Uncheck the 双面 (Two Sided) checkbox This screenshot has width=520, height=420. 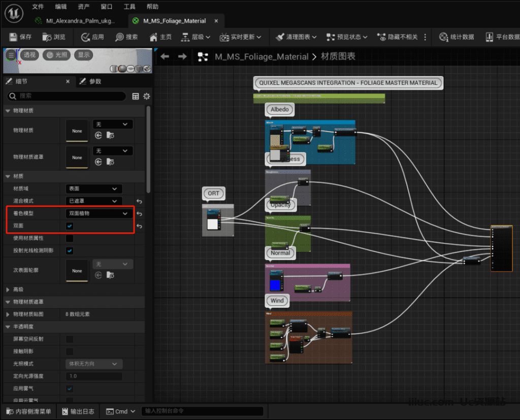click(70, 226)
